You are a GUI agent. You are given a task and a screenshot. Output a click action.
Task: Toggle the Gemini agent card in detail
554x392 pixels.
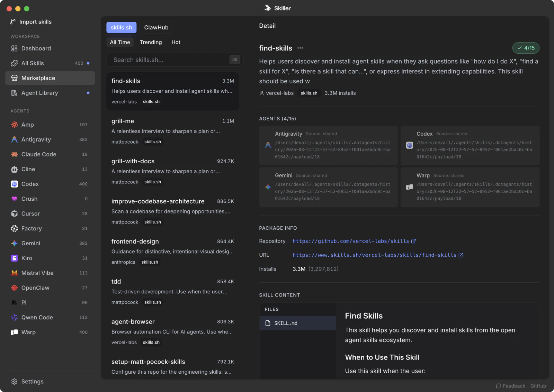(x=329, y=187)
